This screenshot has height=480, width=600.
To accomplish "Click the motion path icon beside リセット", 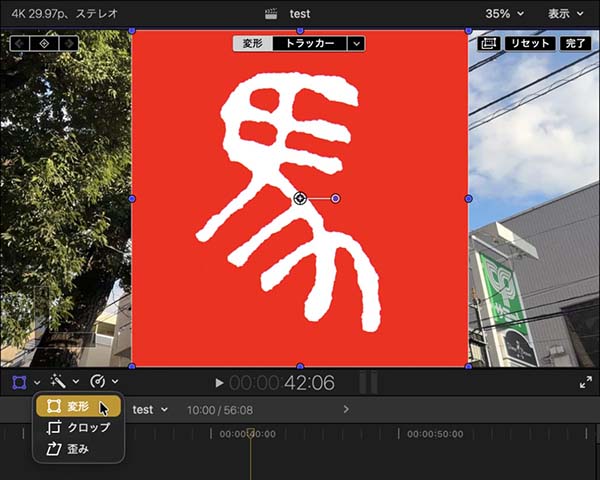I will (488, 44).
